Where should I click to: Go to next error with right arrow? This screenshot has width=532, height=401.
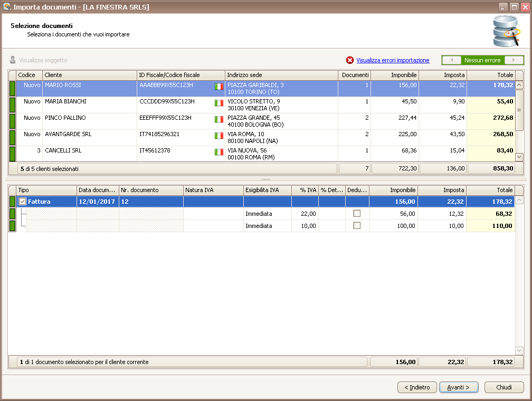[514, 60]
